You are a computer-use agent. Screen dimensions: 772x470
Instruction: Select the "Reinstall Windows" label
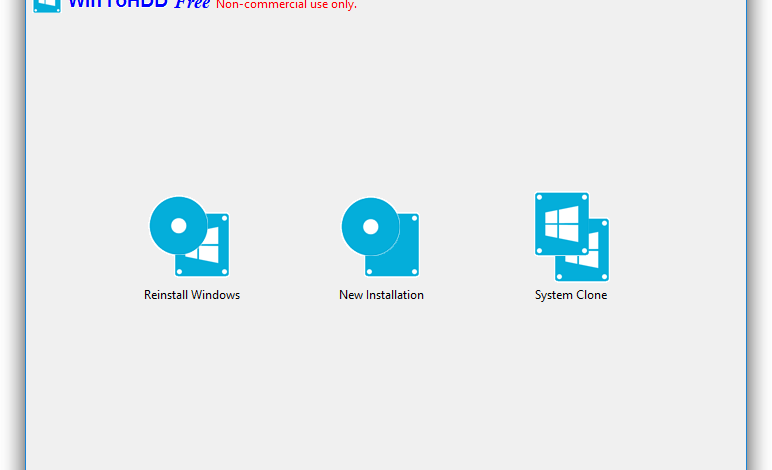click(x=192, y=295)
